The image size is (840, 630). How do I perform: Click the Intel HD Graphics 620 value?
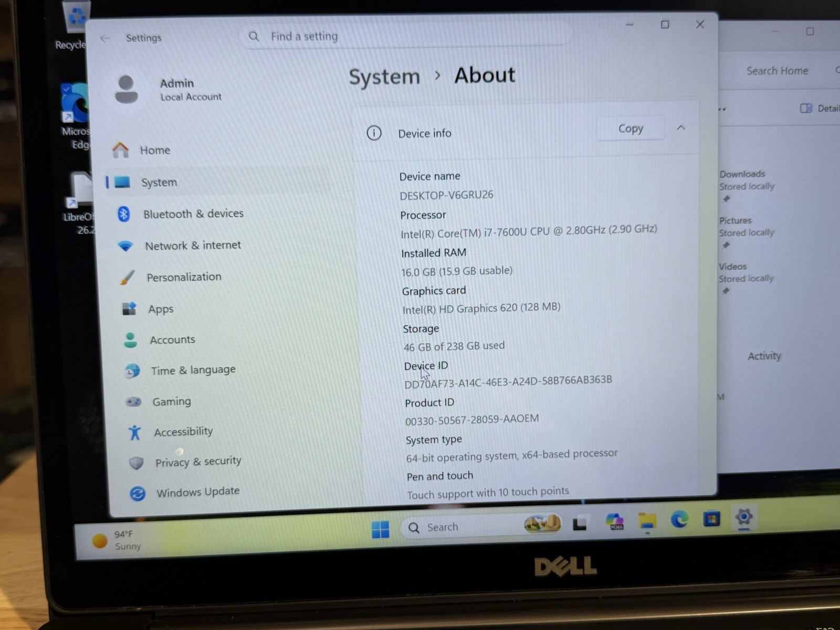(481, 308)
